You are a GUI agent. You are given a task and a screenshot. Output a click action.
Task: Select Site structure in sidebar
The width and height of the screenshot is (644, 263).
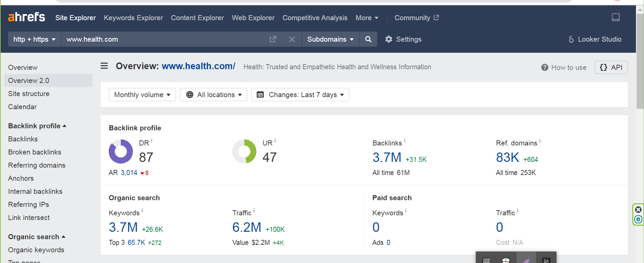point(29,94)
